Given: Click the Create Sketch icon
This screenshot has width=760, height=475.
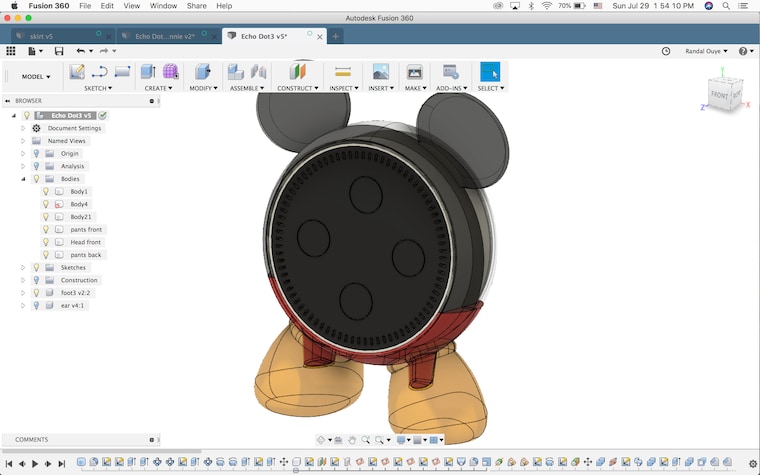Looking at the screenshot, I should [x=77, y=72].
